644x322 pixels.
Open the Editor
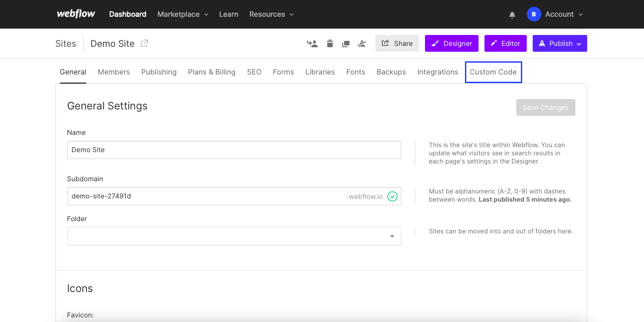tap(505, 43)
